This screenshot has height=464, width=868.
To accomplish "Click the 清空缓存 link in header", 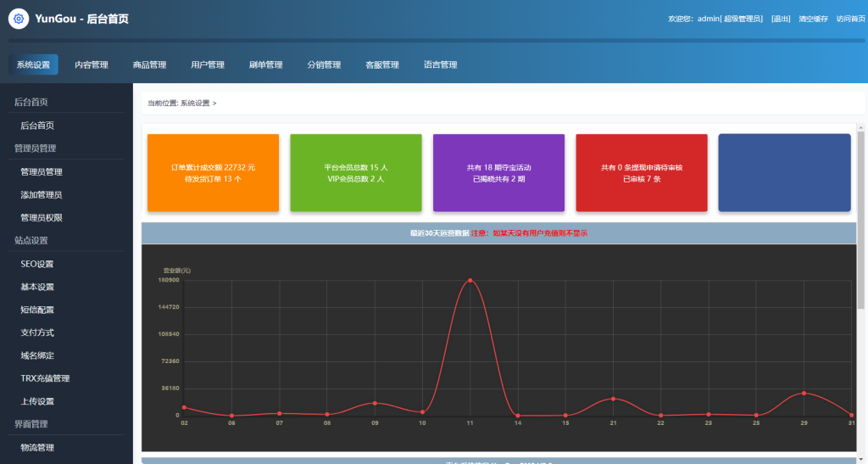I will click(813, 19).
